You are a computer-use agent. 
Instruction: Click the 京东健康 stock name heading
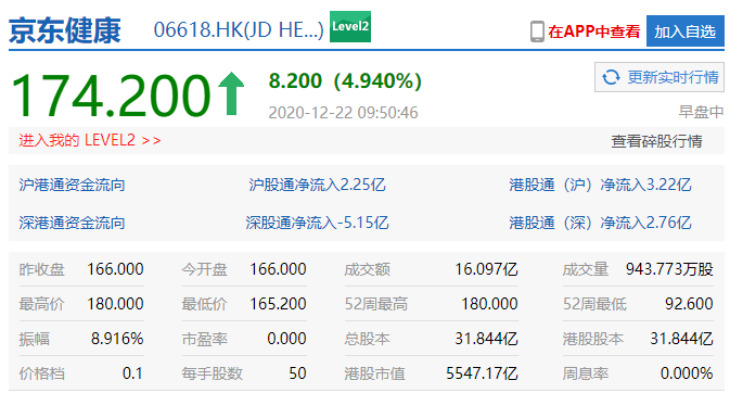pos(65,31)
